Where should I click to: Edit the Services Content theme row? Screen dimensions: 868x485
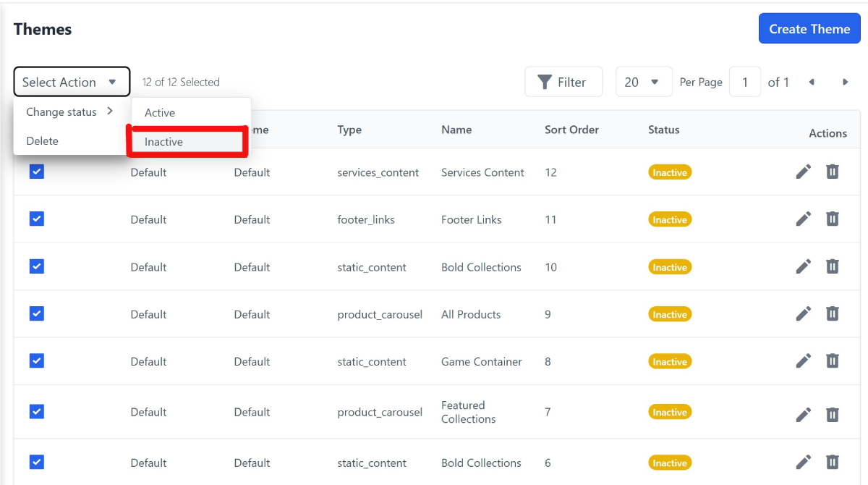pos(803,172)
